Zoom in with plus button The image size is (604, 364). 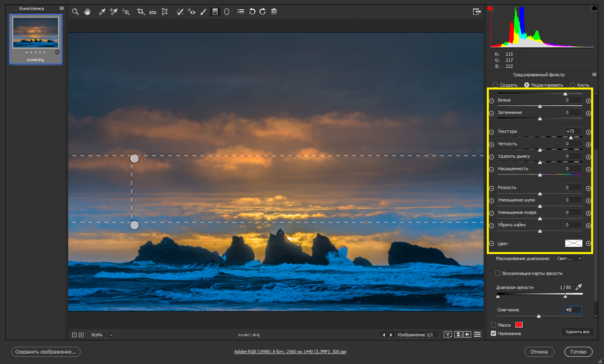coord(81,335)
